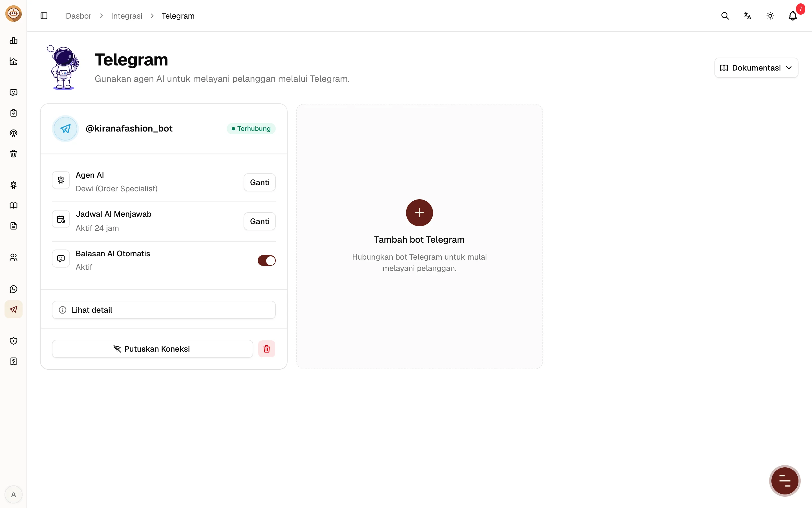Viewport: 812px width, 508px height.
Task: Click the search magnifier icon
Action: click(725, 16)
